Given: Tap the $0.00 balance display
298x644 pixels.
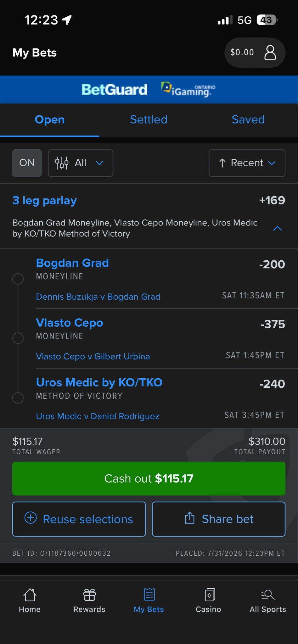Looking at the screenshot, I should (x=242, y=53).
